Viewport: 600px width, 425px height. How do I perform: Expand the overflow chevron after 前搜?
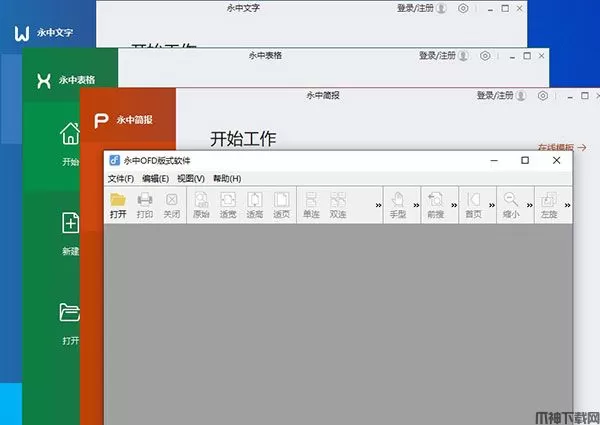[x=454, y=205]
